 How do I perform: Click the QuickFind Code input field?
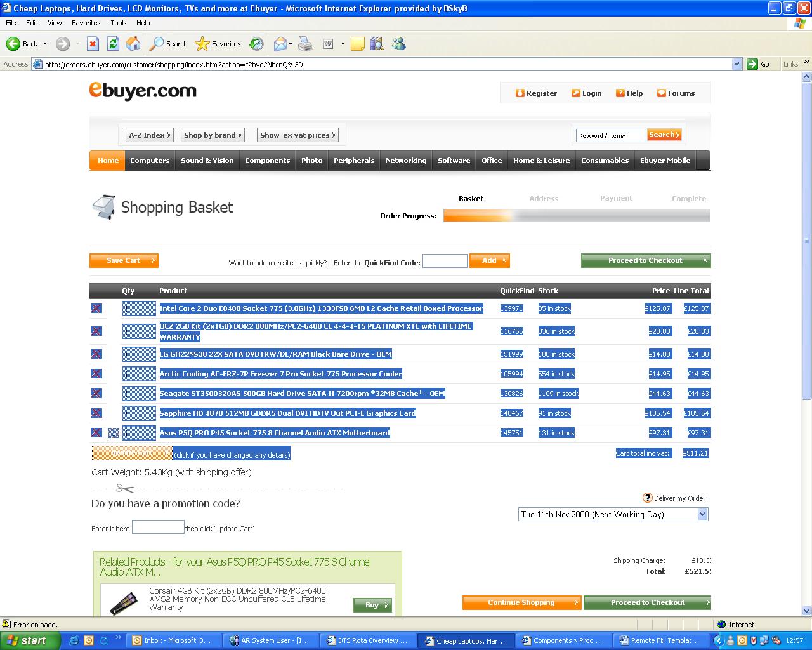445,261
